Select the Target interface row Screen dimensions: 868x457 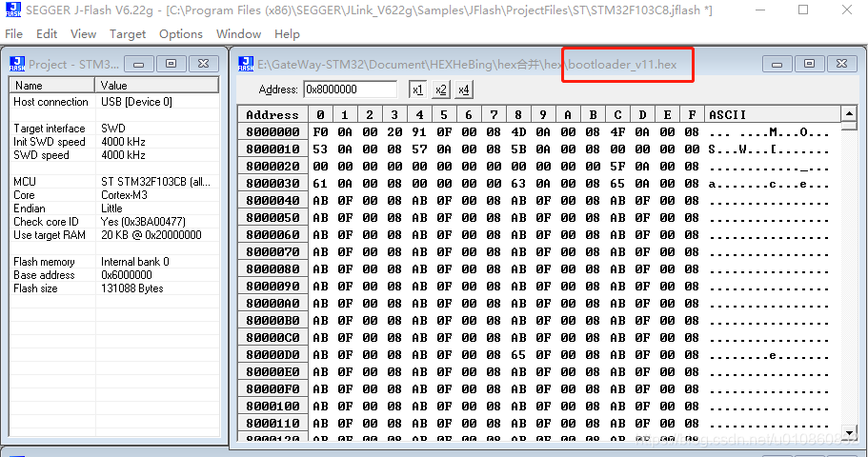[114, 129]
